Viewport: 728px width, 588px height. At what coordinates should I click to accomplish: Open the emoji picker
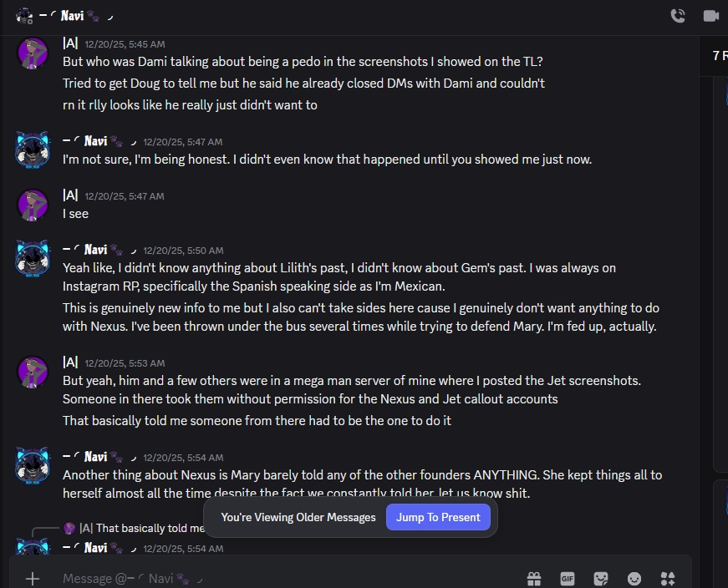point(634,578)
